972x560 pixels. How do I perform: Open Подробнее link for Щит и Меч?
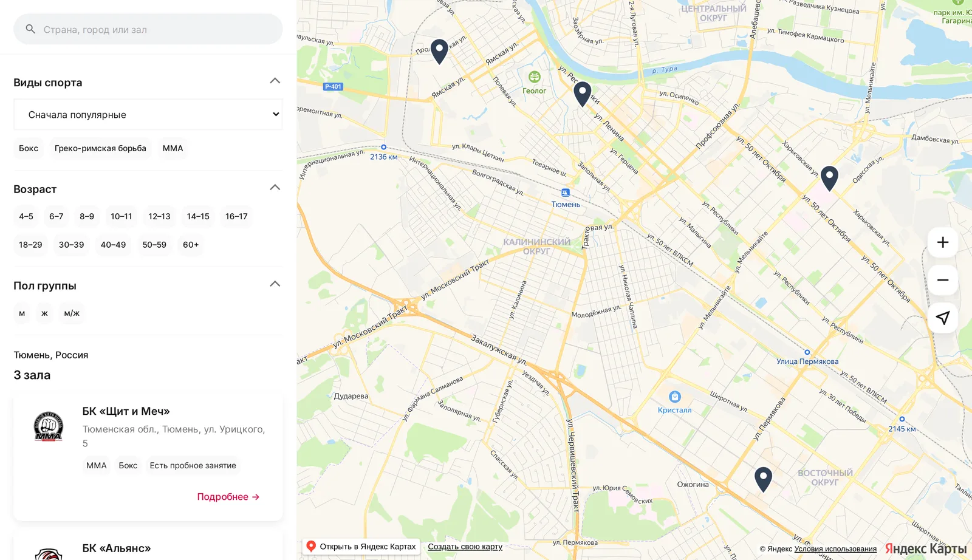(228, 497)
